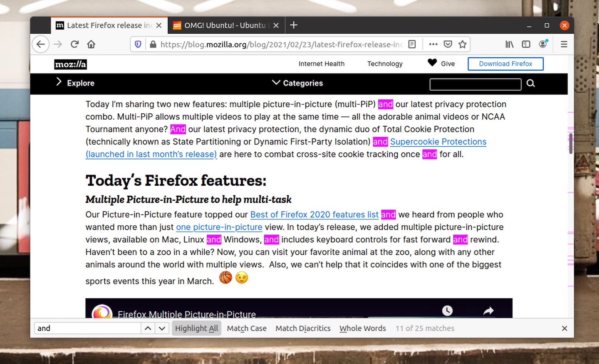Screen dimensions: 599x364
Task: Open one picture-in-picture link
Action: 219,227
